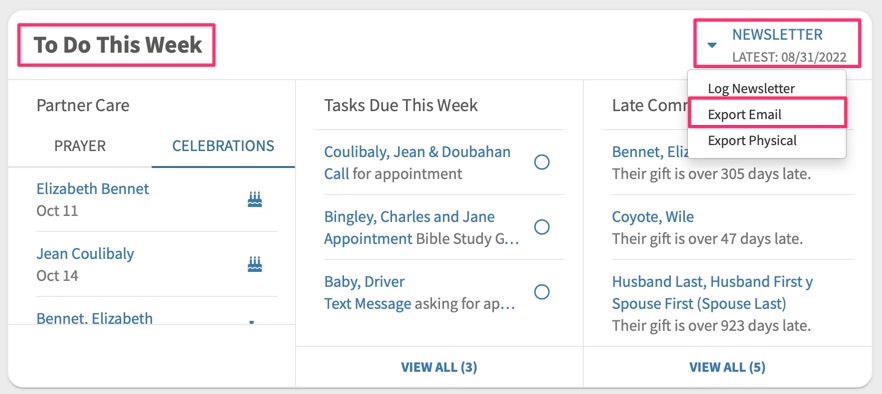Open Bingley, Charles and Jane link
The width and height of the screenshot is (882, 394).
click(410, 217)
